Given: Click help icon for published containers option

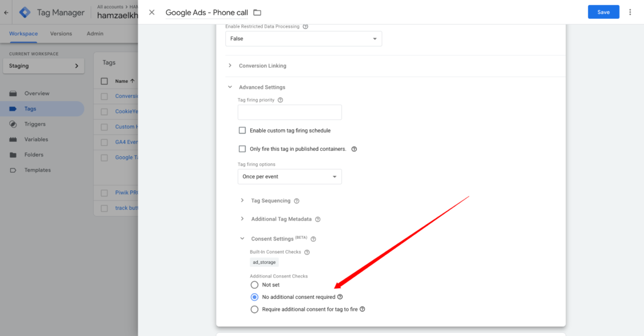Looking at the screenshot, I should 354,149.
